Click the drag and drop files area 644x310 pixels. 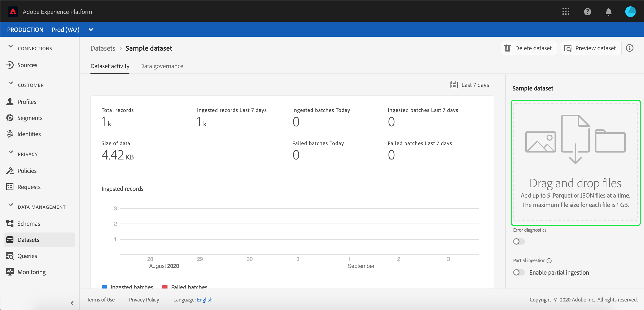pyautogui.click(x=575, y=162)
